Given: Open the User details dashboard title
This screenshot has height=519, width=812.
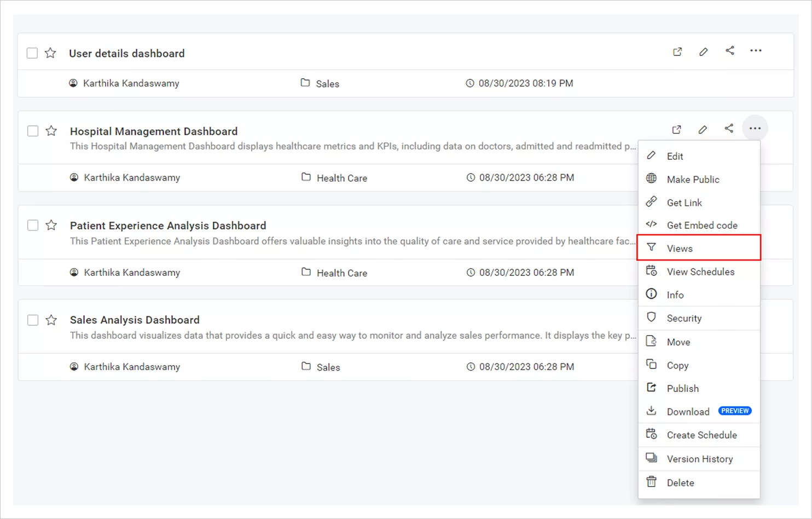Looking at the screenshot, I should click(126, 53).
